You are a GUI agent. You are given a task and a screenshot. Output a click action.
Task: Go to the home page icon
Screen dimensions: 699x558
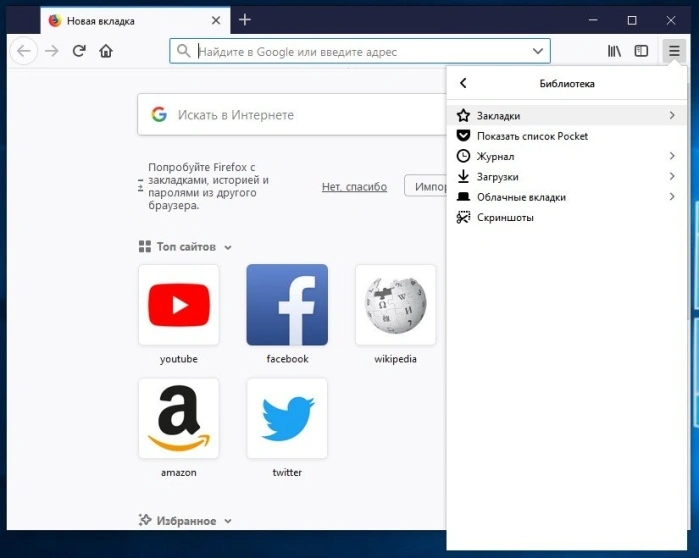[106, 51]
